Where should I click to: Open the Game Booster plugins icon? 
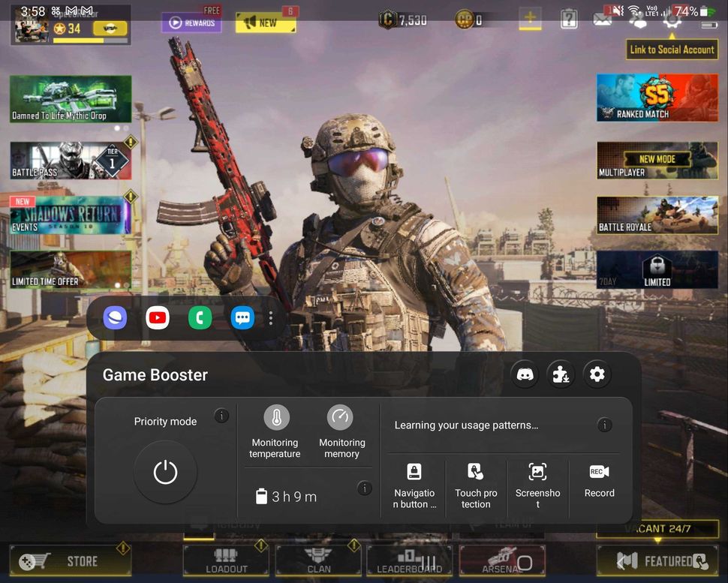click(561, 374)
